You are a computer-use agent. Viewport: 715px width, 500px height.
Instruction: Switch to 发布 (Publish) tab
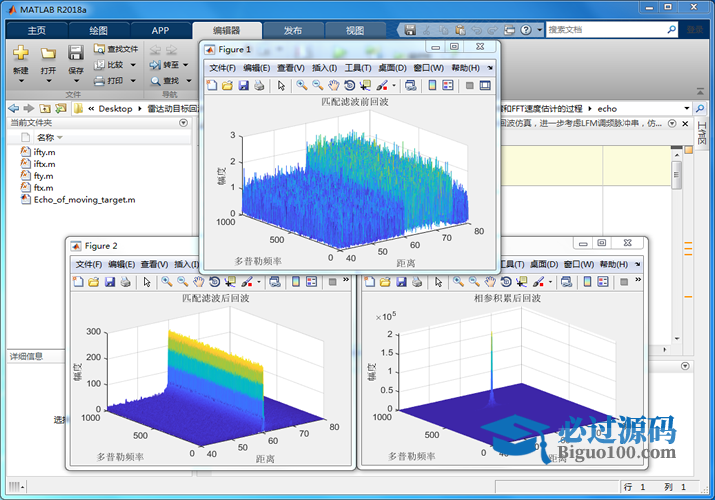pos(293,31)
